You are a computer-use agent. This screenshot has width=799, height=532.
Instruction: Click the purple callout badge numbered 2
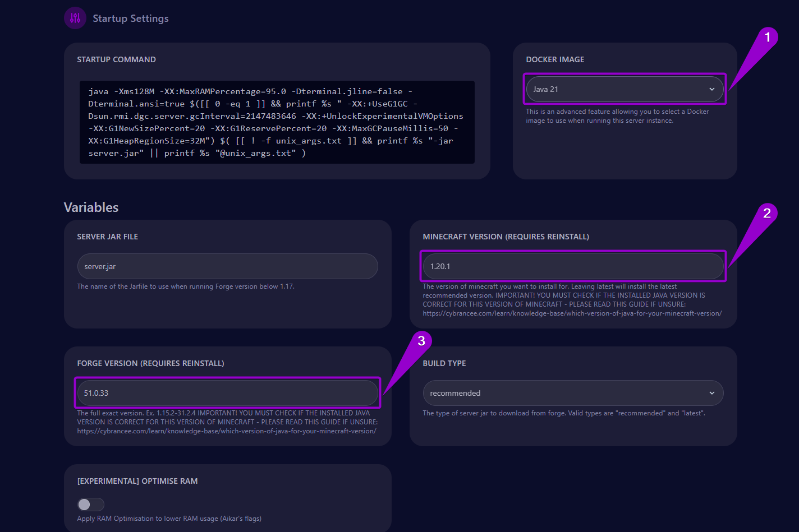[768, 212]
